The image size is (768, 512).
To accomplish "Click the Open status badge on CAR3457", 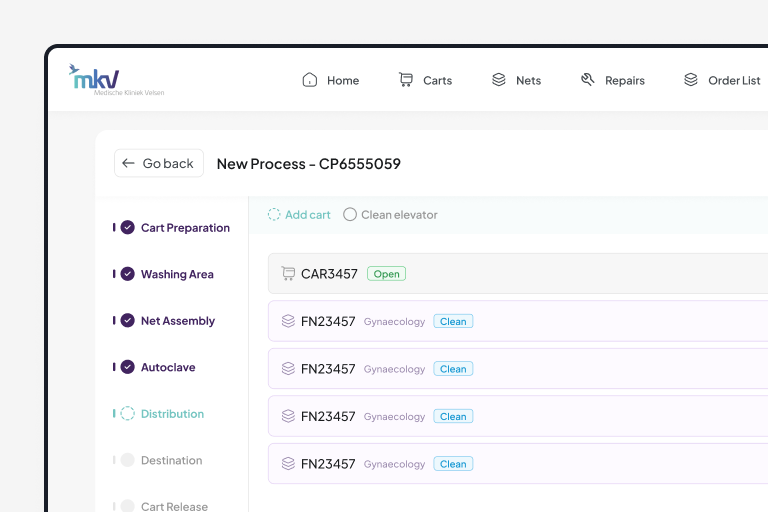I will tap(386, 274).
